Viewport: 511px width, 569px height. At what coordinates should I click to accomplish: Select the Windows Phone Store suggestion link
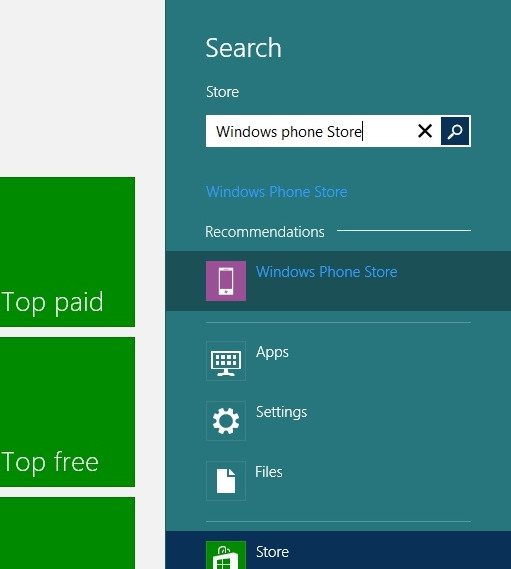click(x=277, y=192)
